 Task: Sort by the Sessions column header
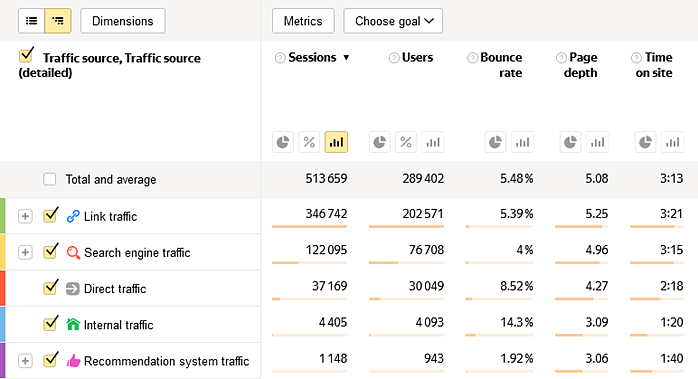(x=312, y=57)
